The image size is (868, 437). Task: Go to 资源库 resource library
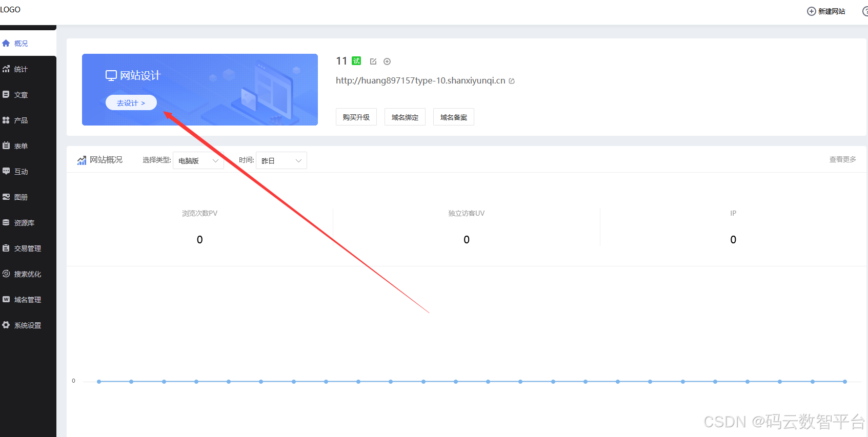pyautogui.click(x=27, y=223)
